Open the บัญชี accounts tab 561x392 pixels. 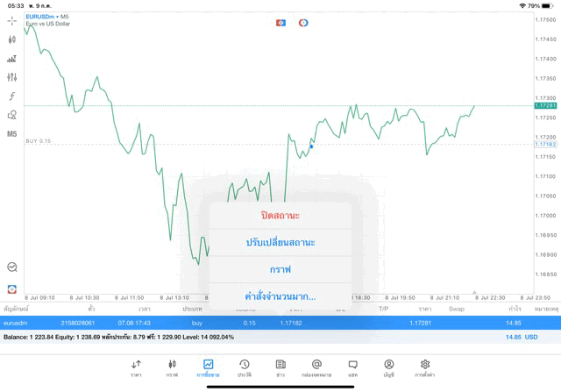pyautogui.click(x=388, y=367)
